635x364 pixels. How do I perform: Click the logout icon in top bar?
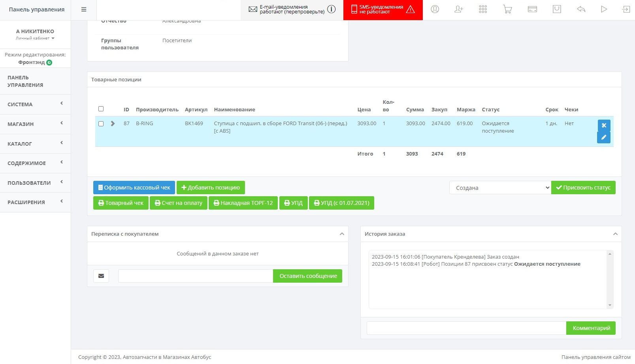(x=626, y=9)
